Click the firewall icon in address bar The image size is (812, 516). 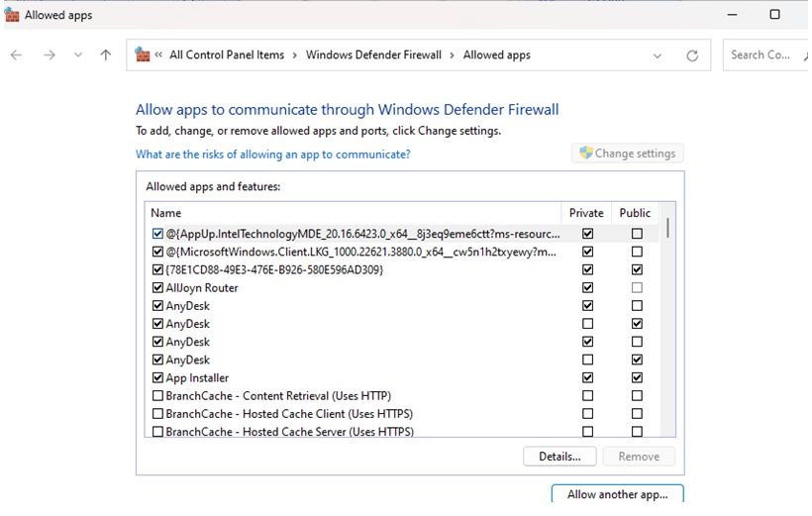click(x=143, y=54)
